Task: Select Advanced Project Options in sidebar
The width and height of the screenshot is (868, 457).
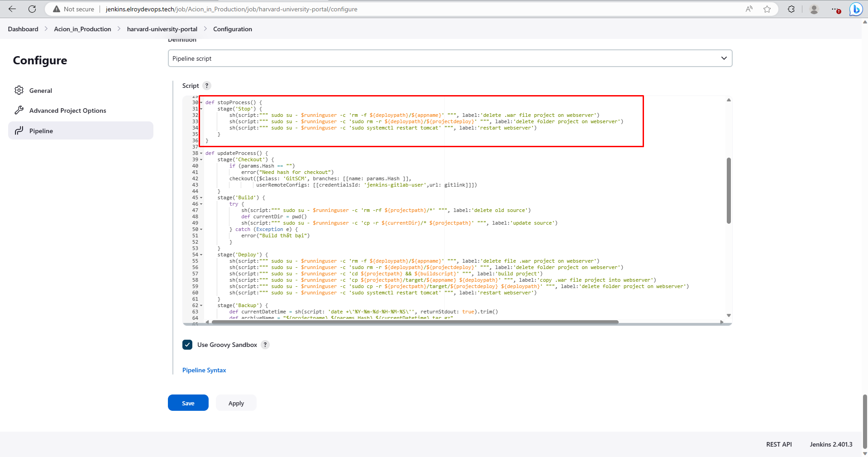Action: coord(81,110)
